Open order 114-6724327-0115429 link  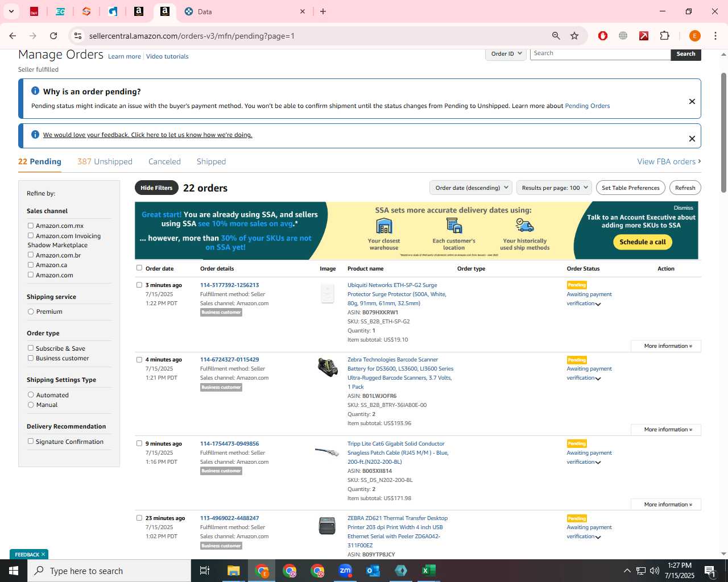coord(229,359)
